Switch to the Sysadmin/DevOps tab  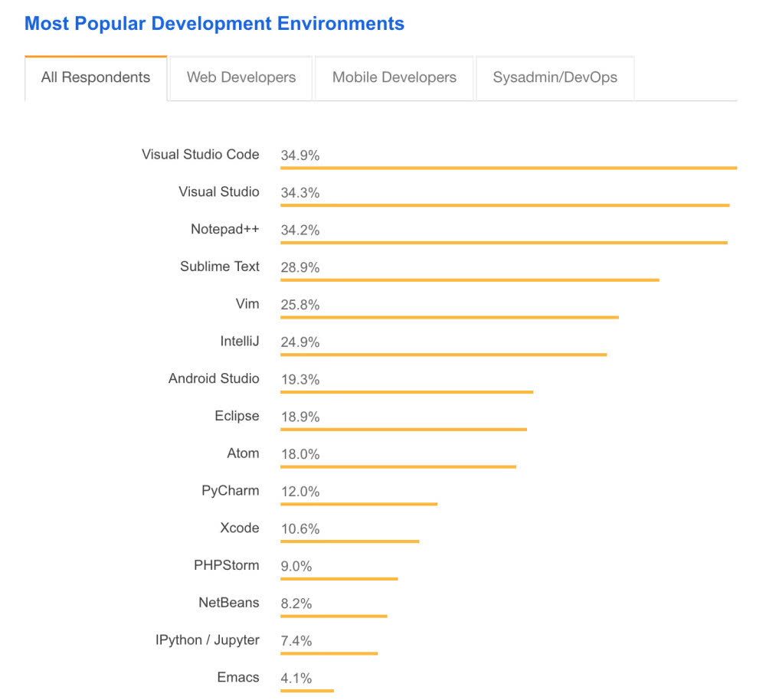click(555, 77)
